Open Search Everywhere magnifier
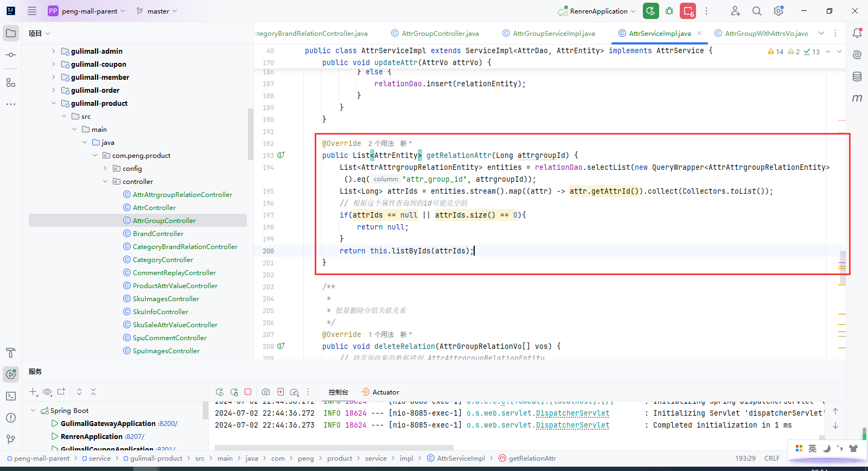This screenshot has height=471, width=868. (x=757, y=11)
